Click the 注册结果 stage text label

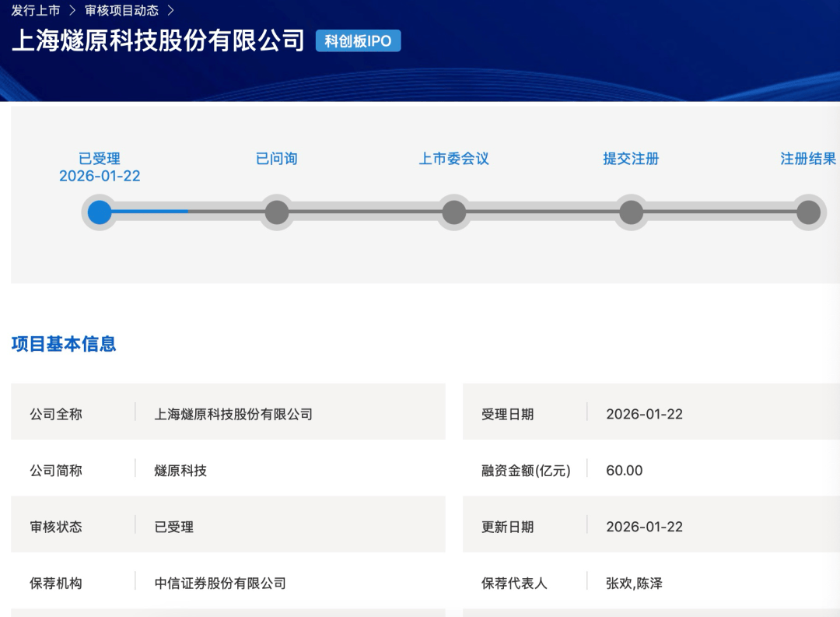(808, 159)
